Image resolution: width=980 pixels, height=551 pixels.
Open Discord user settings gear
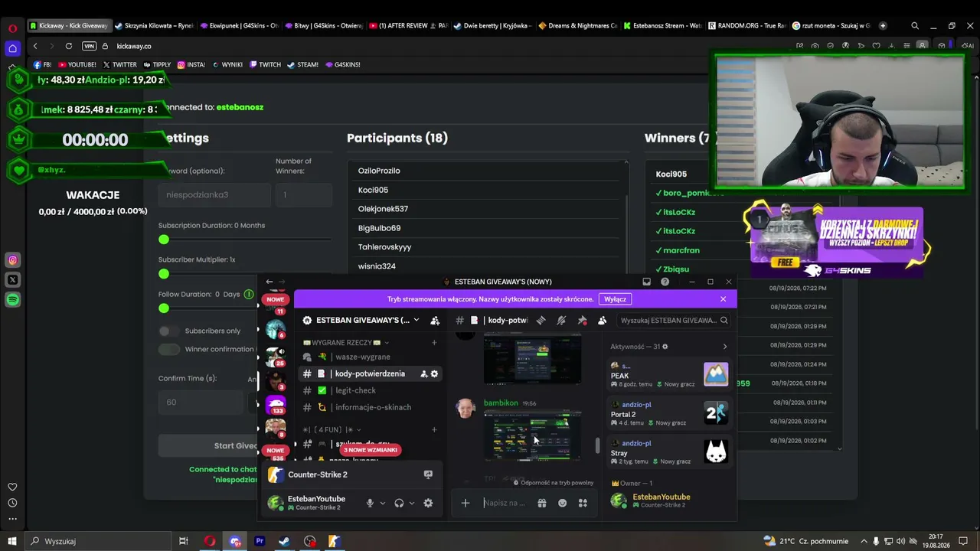(428, 503)
